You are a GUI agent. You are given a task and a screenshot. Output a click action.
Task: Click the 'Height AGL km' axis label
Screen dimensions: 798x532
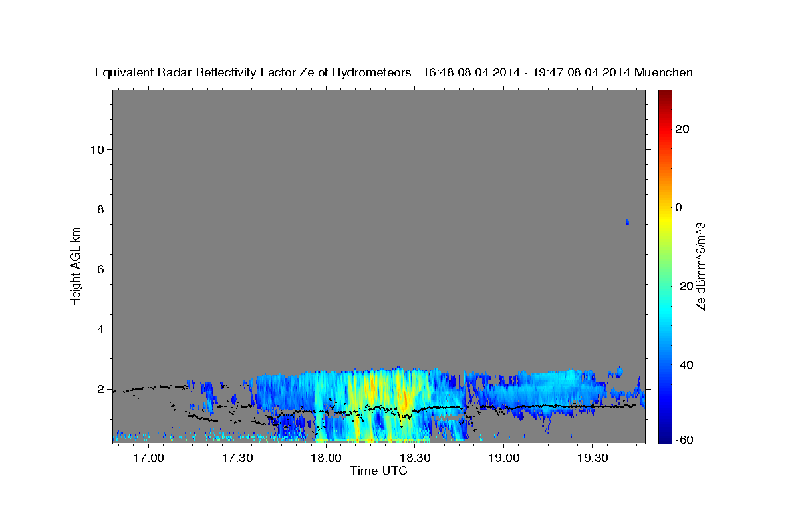(x=76, y=267)
